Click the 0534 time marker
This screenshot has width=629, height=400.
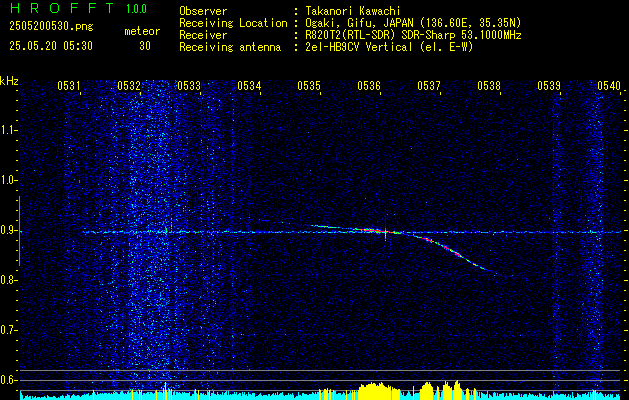249,85
